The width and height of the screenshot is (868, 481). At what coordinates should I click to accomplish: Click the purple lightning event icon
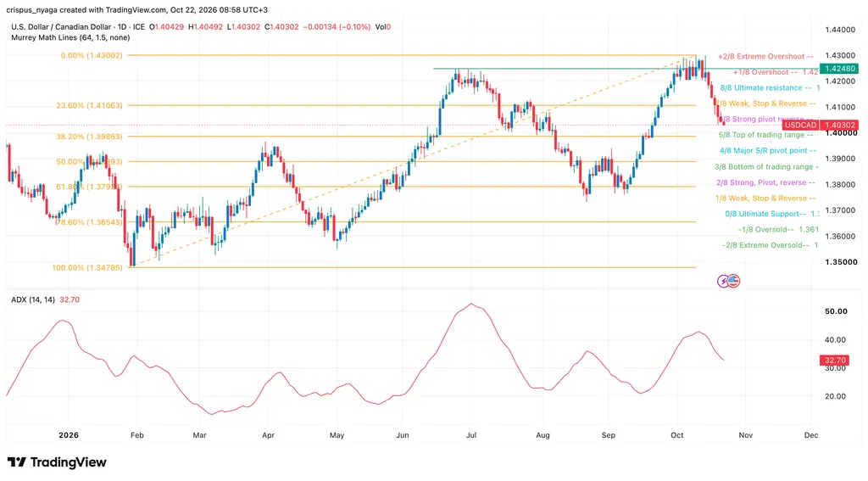pos(724,281)
